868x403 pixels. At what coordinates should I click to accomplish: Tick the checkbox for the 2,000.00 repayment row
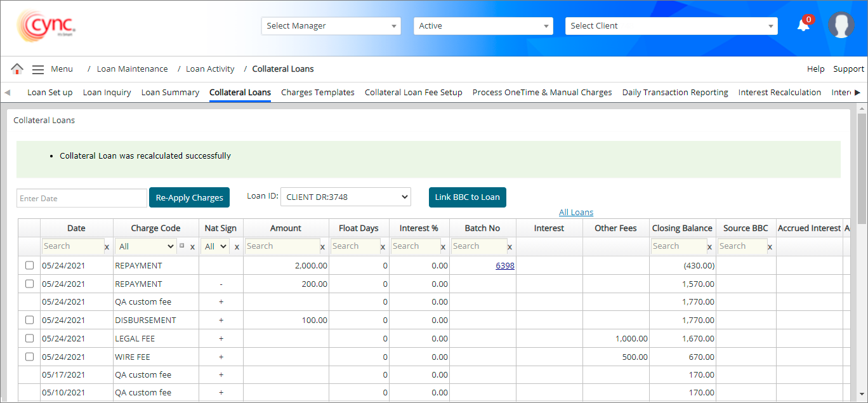point(29,266)
